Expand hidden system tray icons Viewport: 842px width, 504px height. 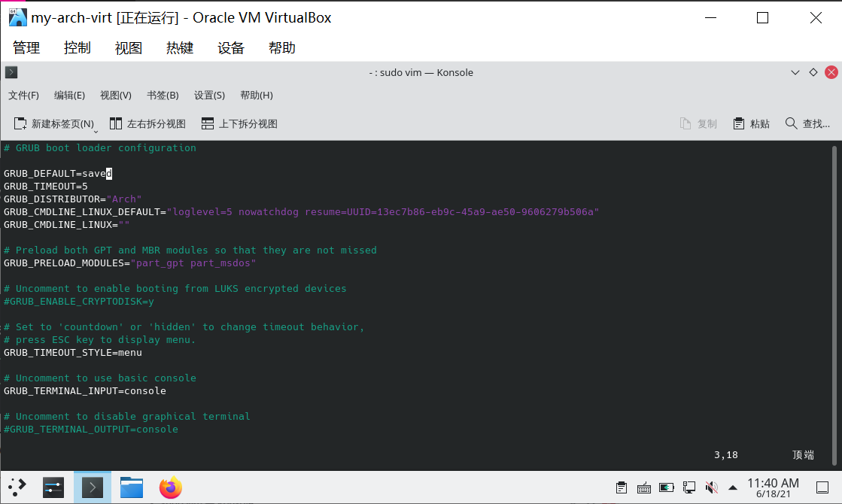[x=734, y=487]
